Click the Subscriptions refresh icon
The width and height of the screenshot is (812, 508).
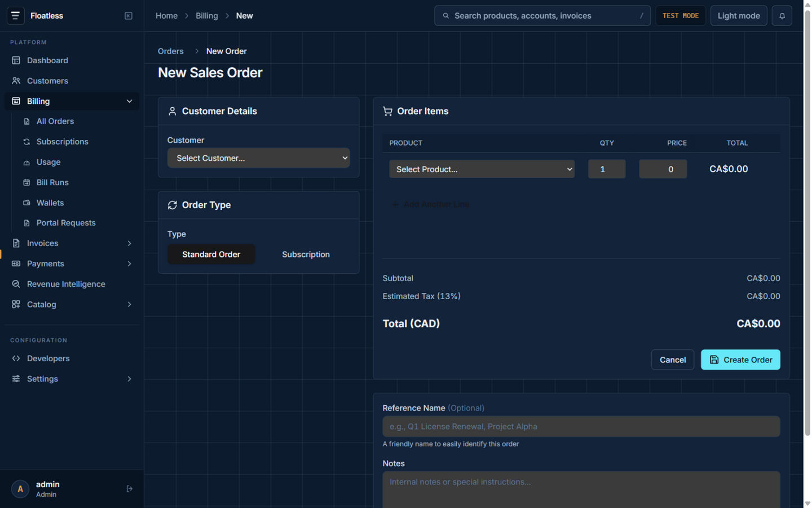[x=27, y=142]
